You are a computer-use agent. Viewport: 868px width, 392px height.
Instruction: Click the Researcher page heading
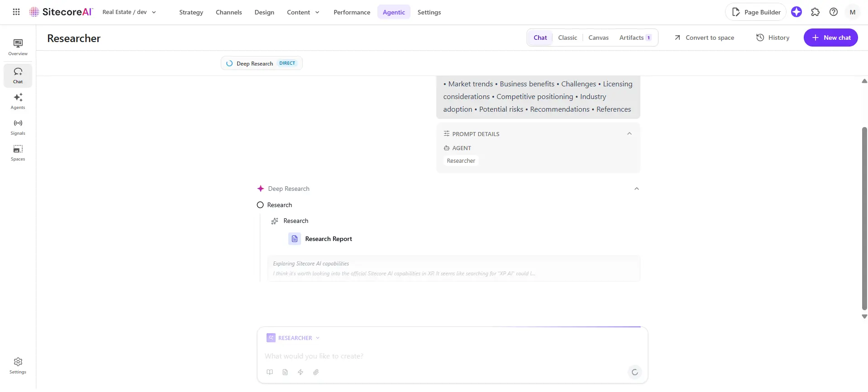pos(74,38)
